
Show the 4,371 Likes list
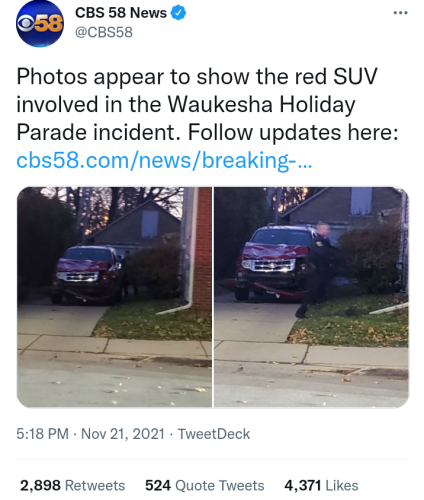[321, 485]
